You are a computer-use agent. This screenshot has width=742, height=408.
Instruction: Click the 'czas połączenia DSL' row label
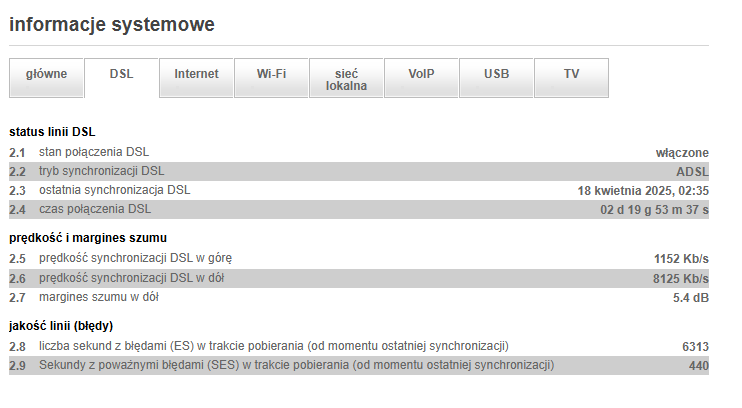95,209
